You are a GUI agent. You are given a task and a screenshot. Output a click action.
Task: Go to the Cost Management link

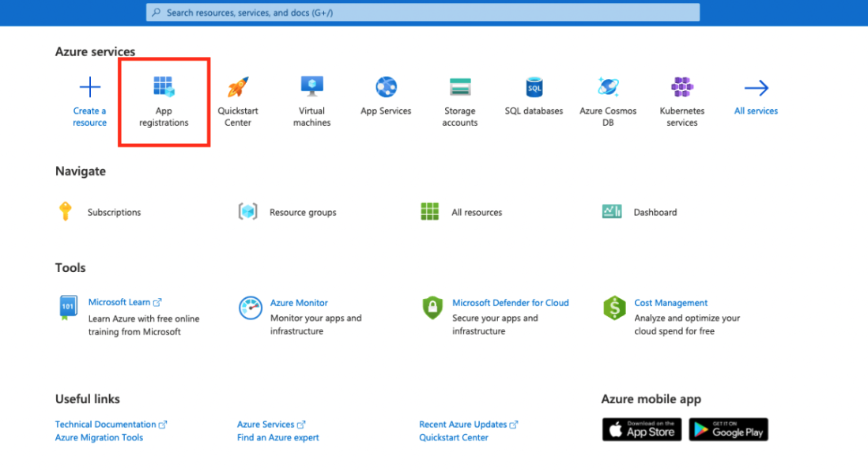point(671,303)
